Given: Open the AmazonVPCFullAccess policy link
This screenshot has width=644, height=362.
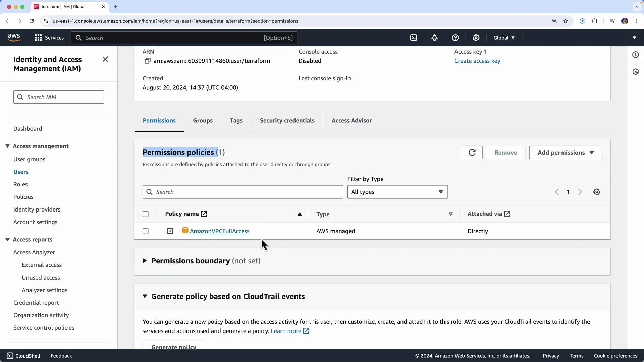Looking at the screenshot, I should 220,231.
